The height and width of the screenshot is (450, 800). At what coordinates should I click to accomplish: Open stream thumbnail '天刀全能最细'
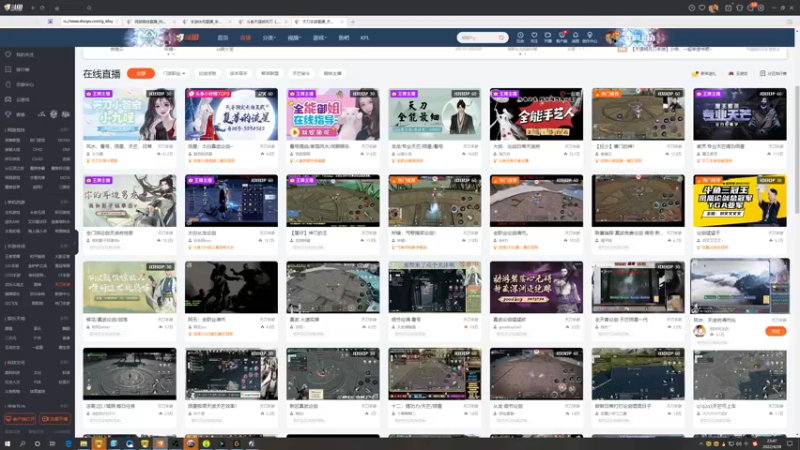pyautogui.click(x=435, y=114)
